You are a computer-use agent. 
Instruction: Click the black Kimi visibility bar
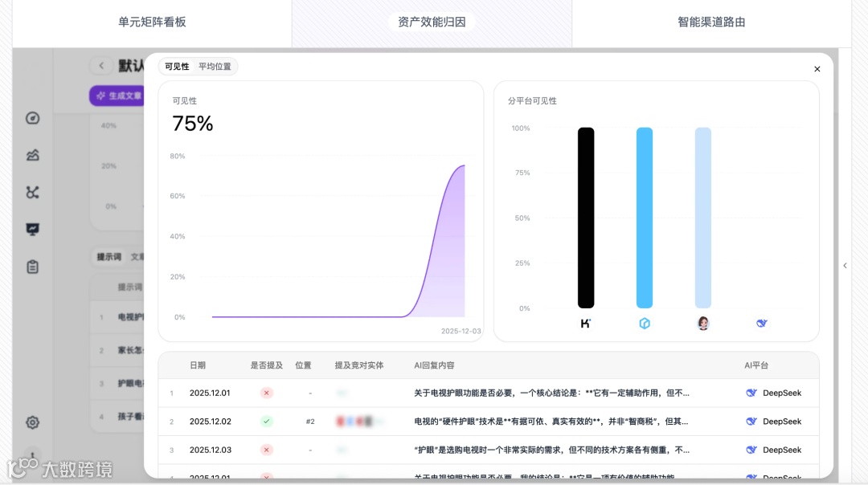[x=586, y=218]
